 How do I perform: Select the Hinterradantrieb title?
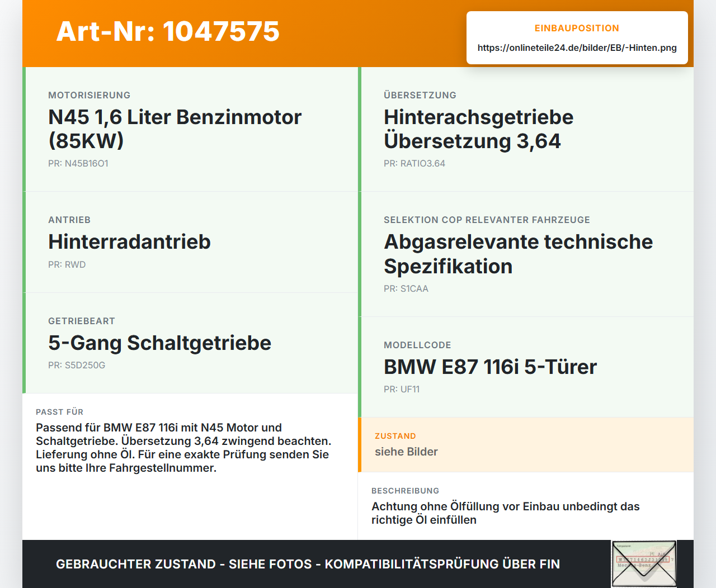(129, 241)
